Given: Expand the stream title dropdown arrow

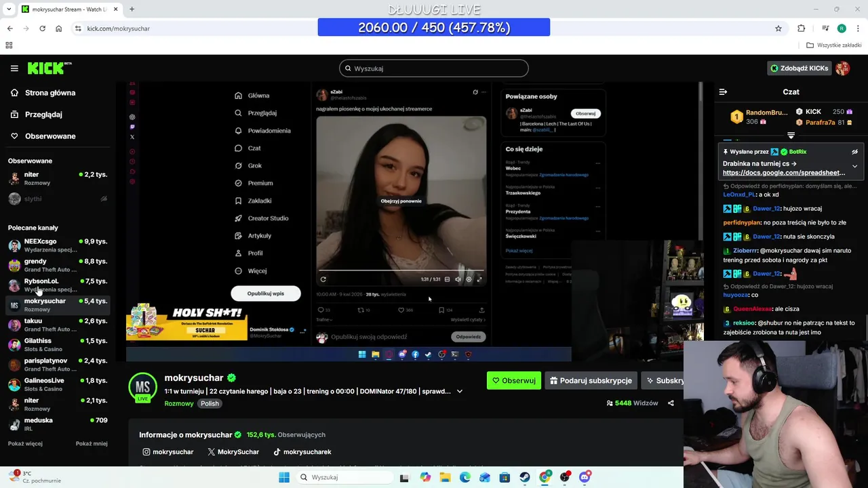Looking at the screenshot, I should (x=460, y=391).
